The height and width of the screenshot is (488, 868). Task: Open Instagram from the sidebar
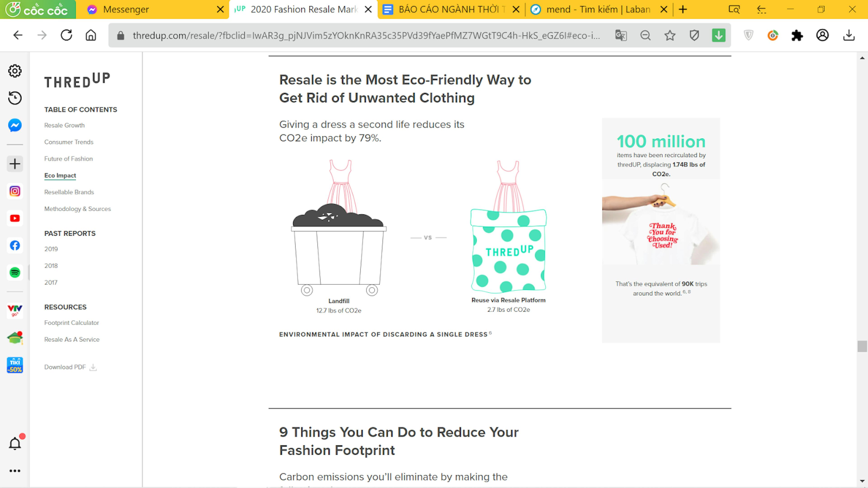(x=15, y=191)
